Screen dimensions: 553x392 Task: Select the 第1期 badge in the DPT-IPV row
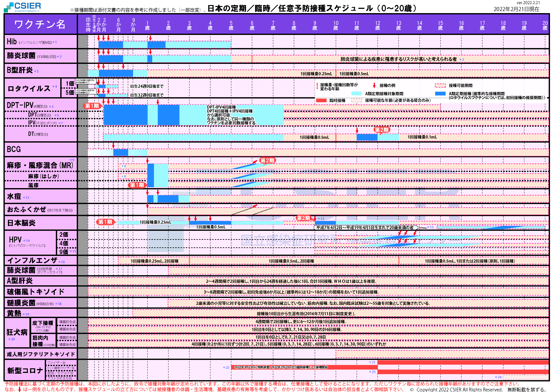pyautogui.click(x=92, y=106)
